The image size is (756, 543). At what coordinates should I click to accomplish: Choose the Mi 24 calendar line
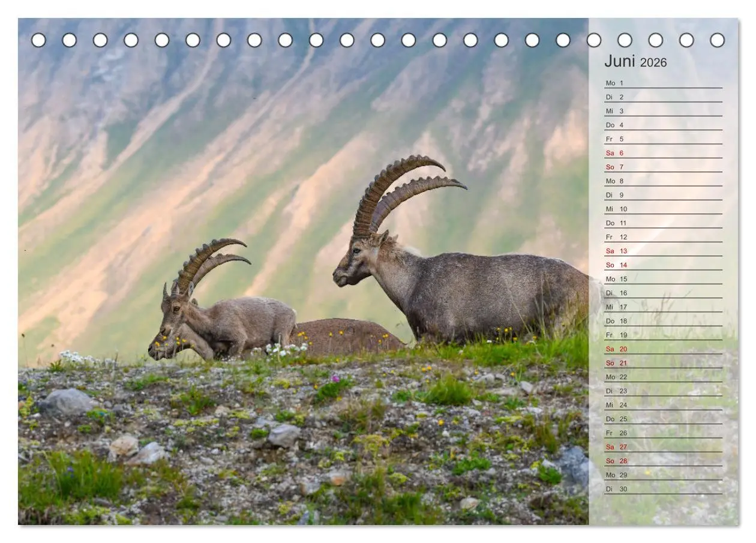[663, 405]
